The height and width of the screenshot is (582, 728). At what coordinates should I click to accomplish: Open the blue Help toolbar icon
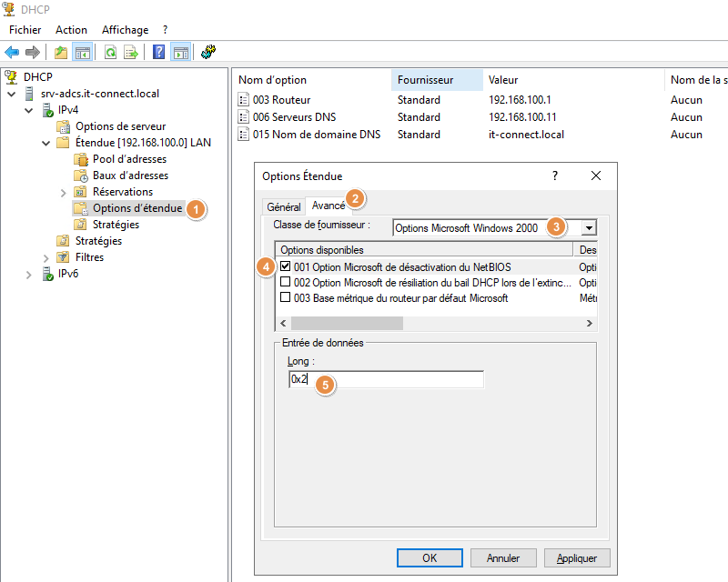pyautogui.click(x=158, y=52)
